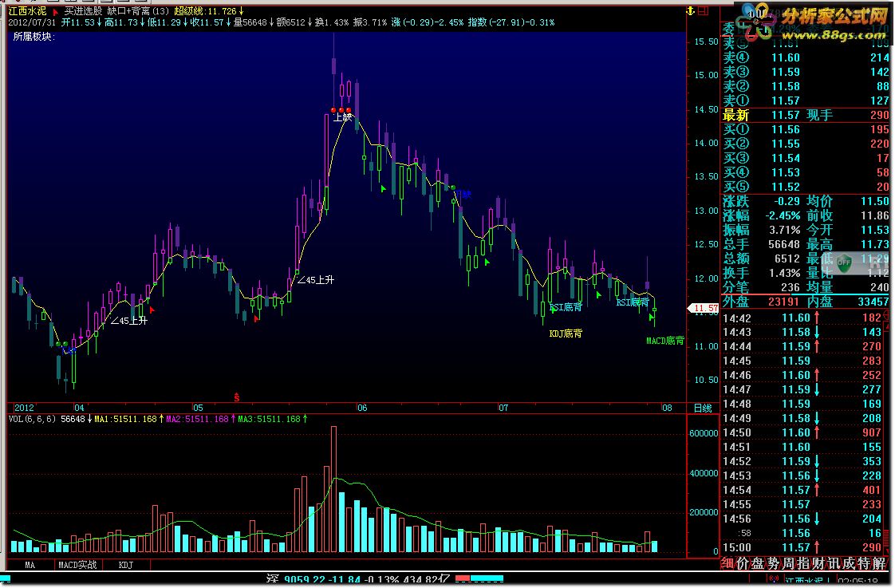Image resolution: width=895 pixels, height=588 pixels.
Task: Select the 05 month marker on the time axis
Action: [198, 408]
